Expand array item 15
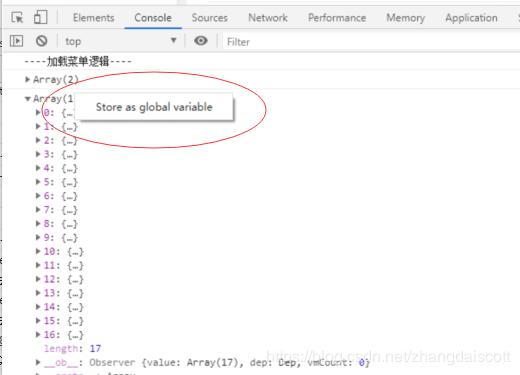The width and height of the screenshot is (520, 375). click(x=38, y=321)
